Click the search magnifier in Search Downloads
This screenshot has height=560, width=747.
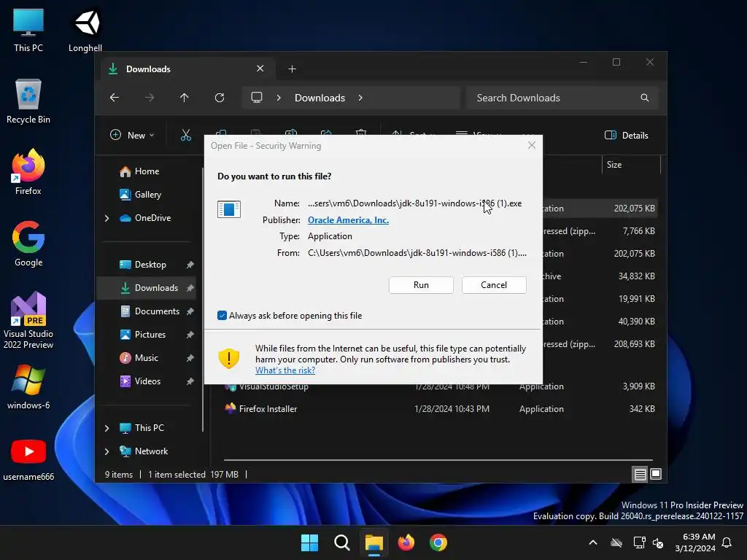(x=645, y=98)
